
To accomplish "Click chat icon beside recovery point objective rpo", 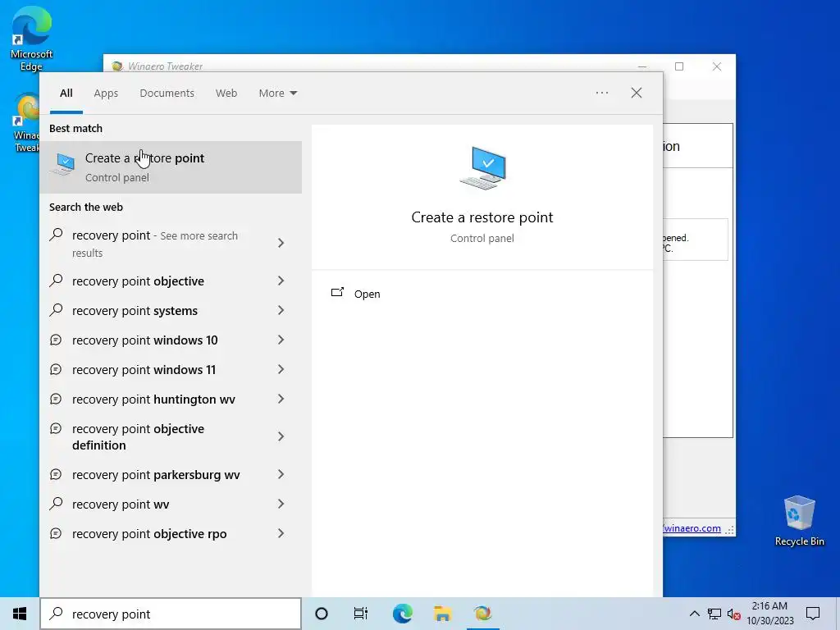I will tap(56, 533).
